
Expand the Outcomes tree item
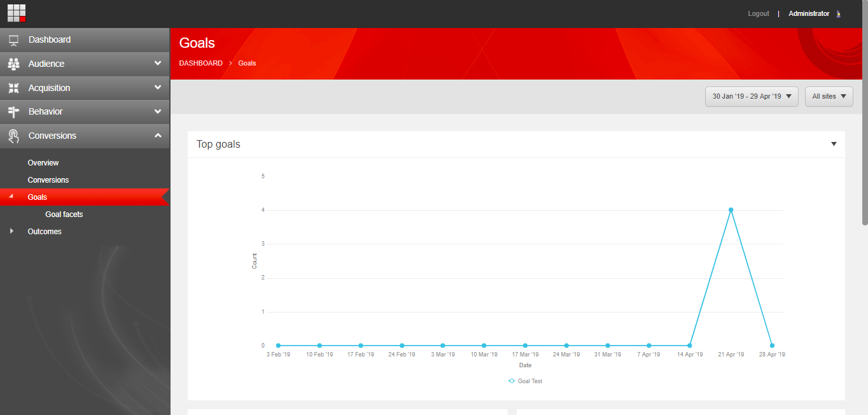pos(11,232)
